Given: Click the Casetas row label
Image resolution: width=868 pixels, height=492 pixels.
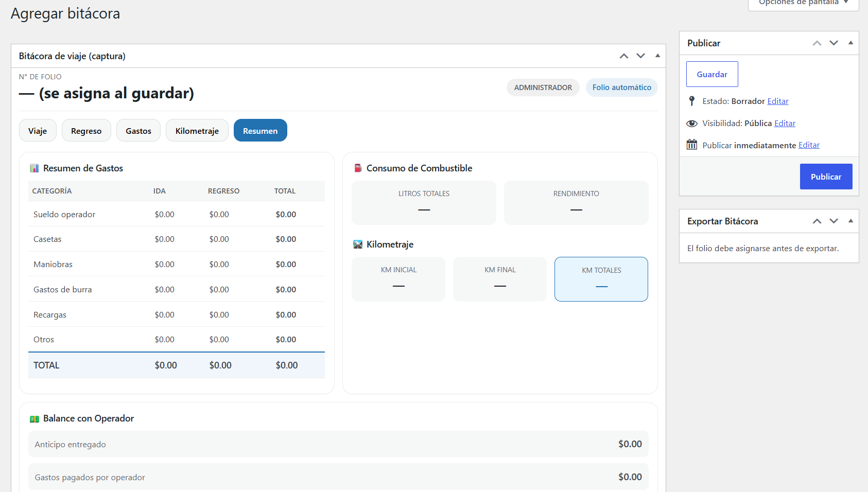Looking at the screenshot, I should point(47,239).
